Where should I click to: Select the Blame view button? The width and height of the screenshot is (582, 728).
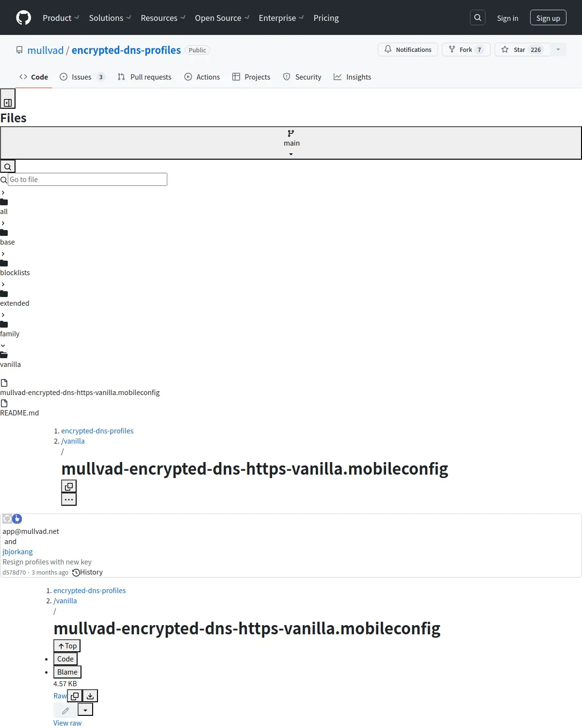pos(67,672)
